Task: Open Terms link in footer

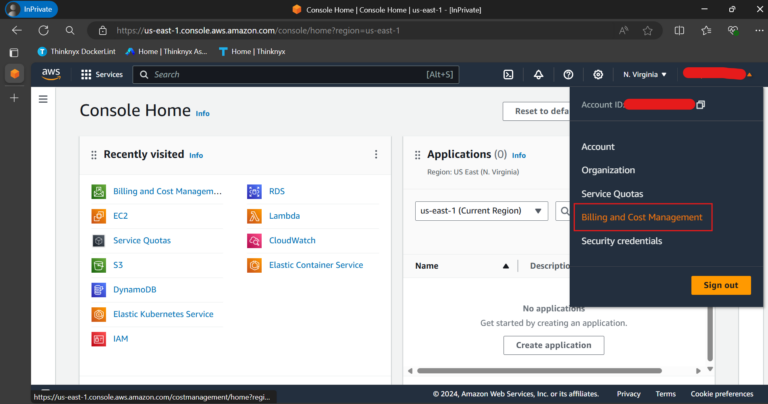Action: coord(666,394)
